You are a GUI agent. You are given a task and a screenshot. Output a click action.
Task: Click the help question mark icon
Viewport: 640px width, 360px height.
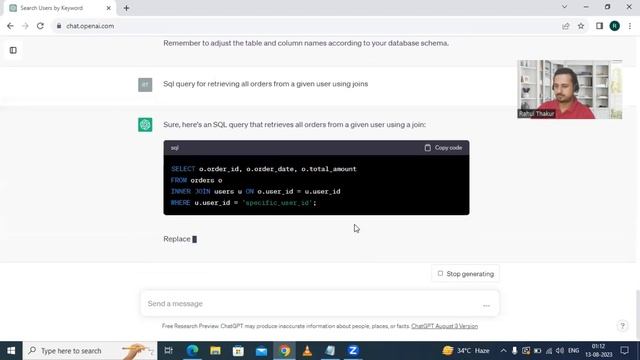tap(622, 326)
